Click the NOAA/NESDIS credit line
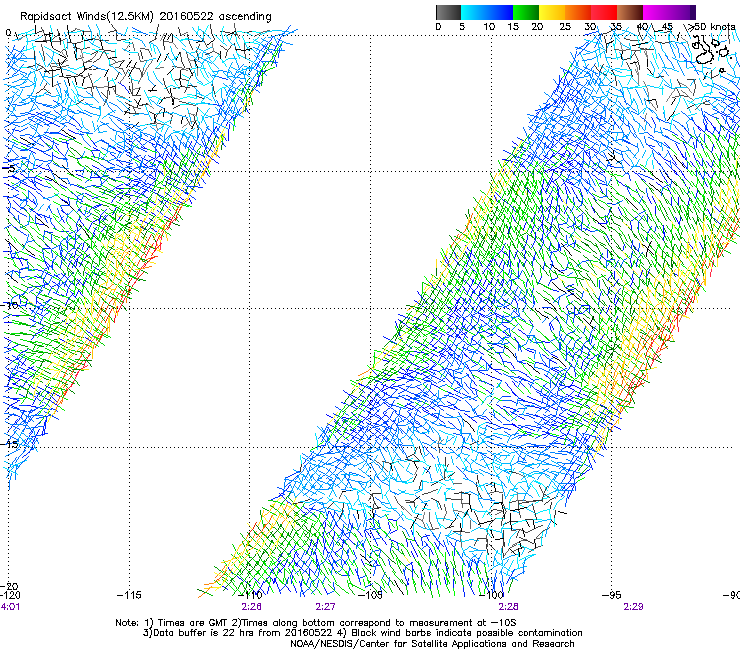 (x=432, y=644)
